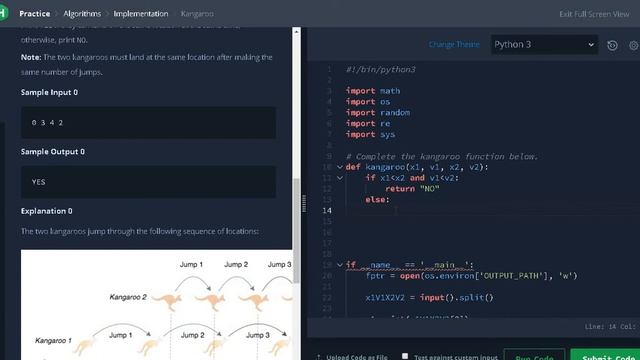
Task: Click the kangaroo jumps diagram image
Action: click(x=156, y=305)
